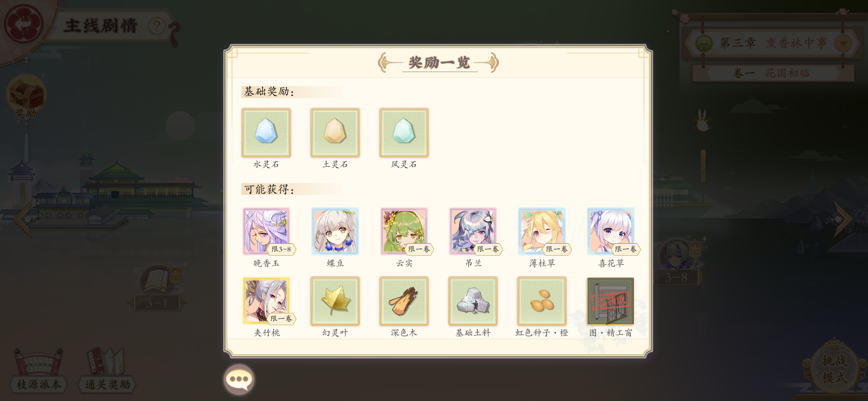Select the 土灵石 reward icon
The image size is (868, 401).
(335, 133)
